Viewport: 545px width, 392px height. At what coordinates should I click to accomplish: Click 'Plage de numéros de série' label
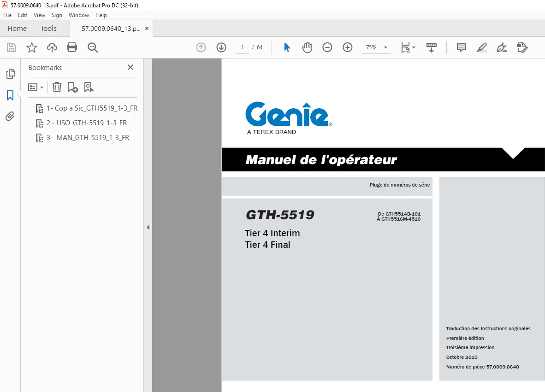coord(400,185)
